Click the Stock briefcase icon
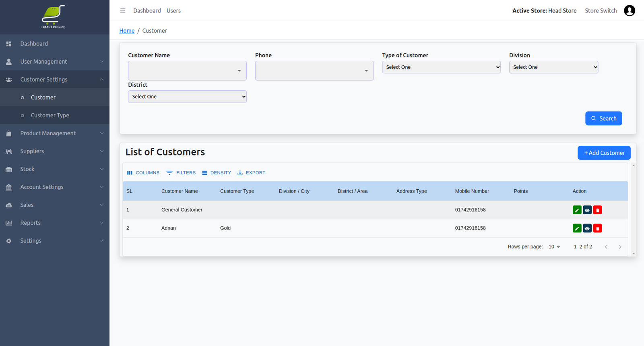 click(9, 169)
